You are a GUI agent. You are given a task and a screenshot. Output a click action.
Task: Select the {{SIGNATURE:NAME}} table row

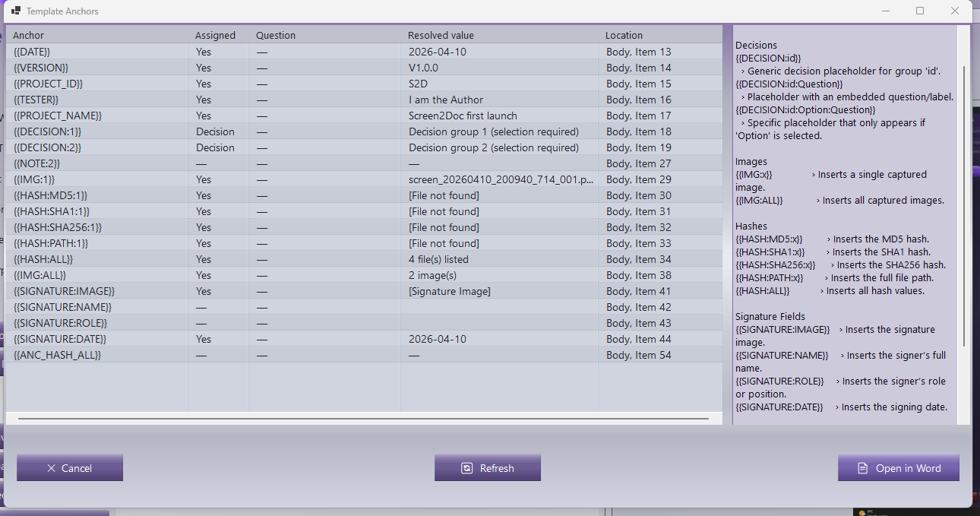pyautogui.click(x=364, y=307)
